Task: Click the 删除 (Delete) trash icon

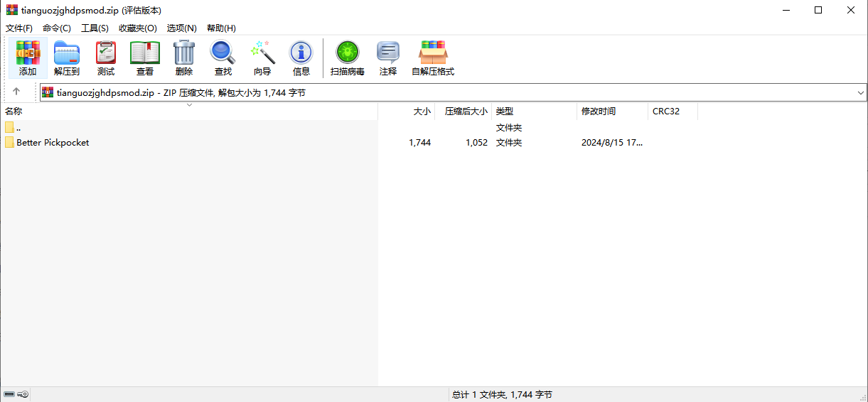Action: tap(184, 58)
